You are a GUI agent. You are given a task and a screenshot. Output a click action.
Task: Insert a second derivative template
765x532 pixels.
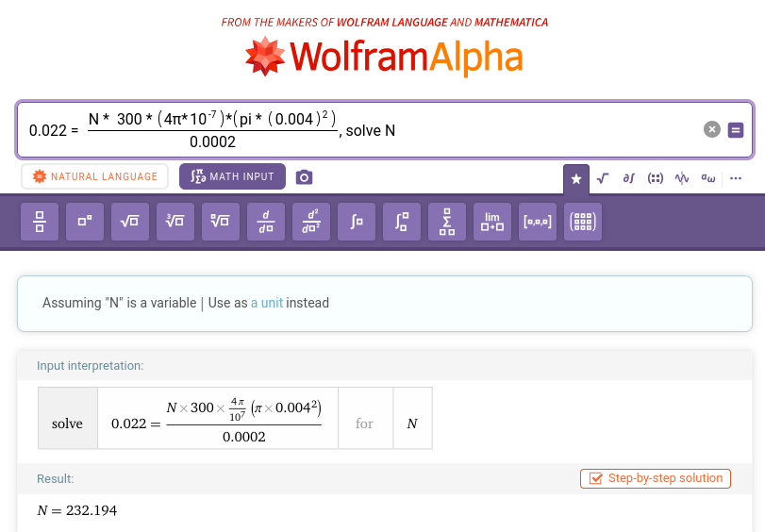[x=311, y=222]
